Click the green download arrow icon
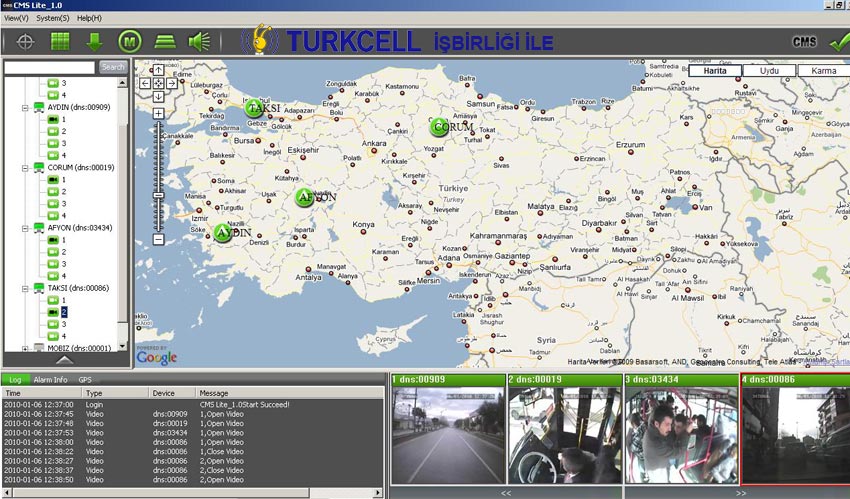Viewport: 850px width, 499px height. click(94, 42)
